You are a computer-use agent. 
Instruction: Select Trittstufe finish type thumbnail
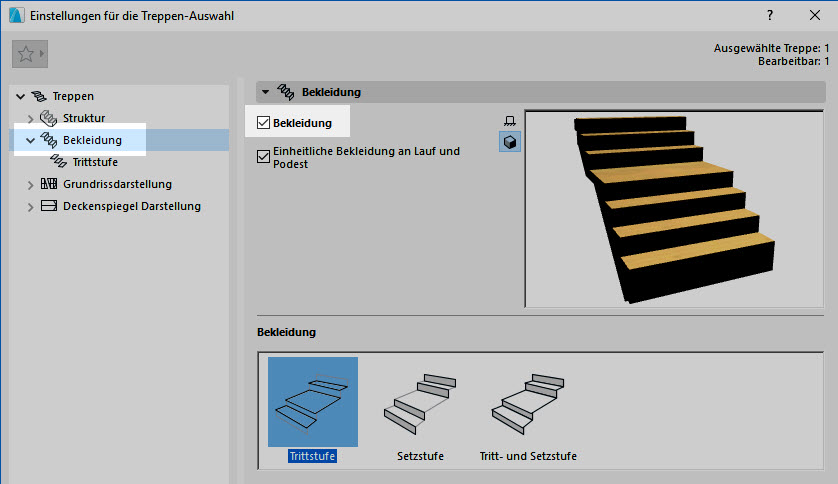(x=313, y=402)
